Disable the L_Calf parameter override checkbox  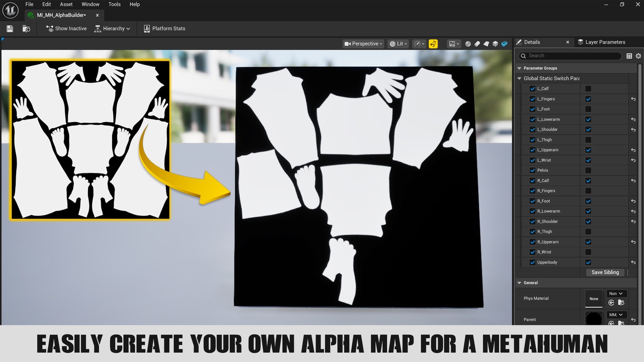pos(532,89)
